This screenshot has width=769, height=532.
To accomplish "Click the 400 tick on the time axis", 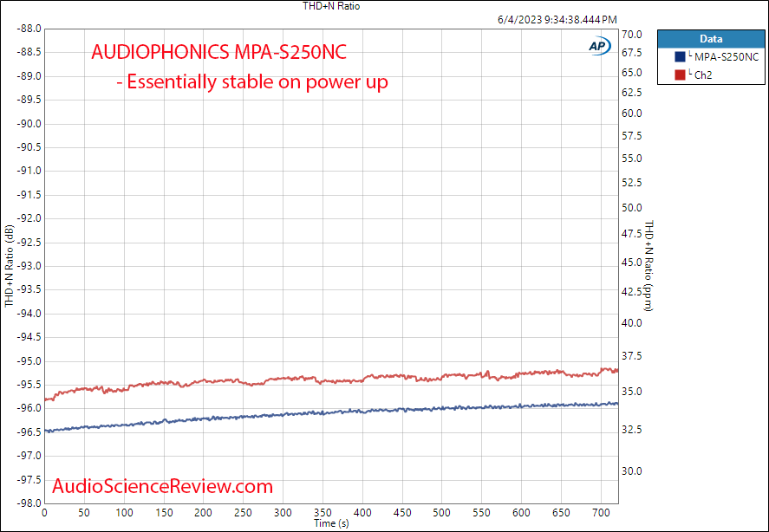I will click(x=362, y=513).
